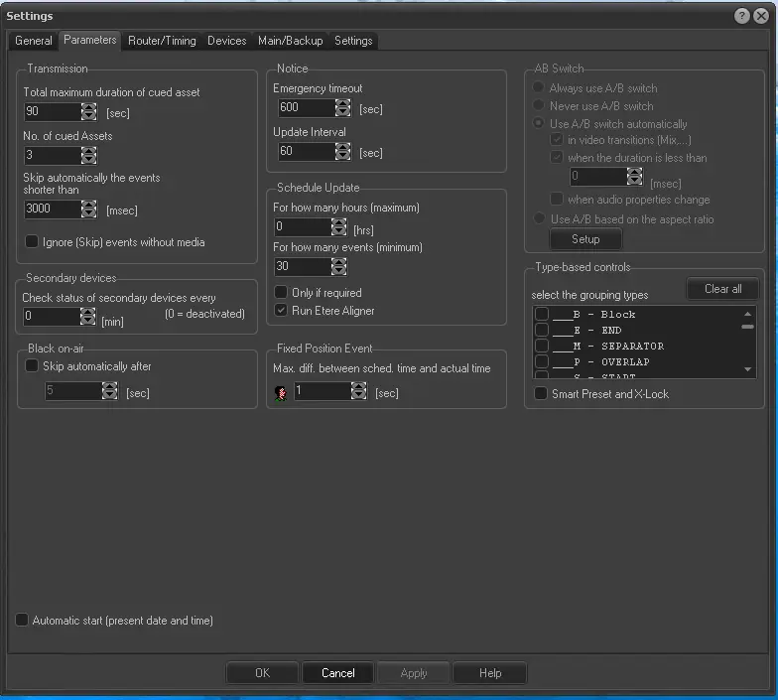Check the B - Block grouping type

coord(542,315)
